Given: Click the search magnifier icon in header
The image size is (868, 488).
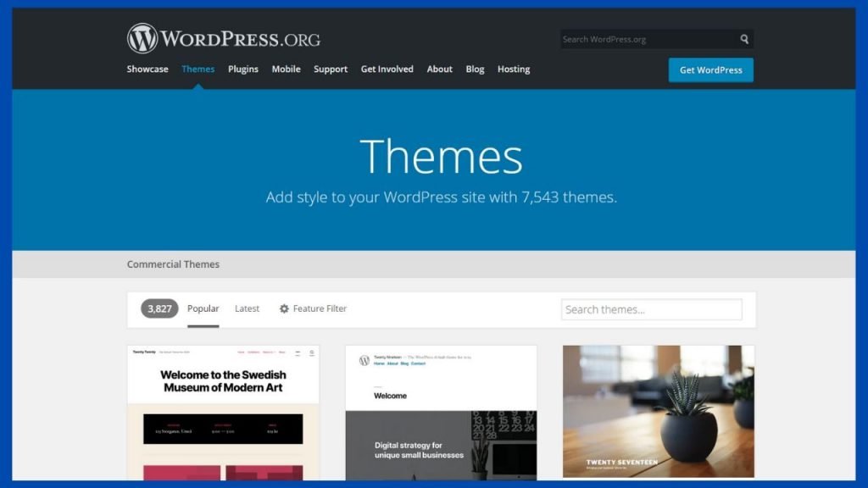Looking at the screenshot, I should tap(744, 39).
